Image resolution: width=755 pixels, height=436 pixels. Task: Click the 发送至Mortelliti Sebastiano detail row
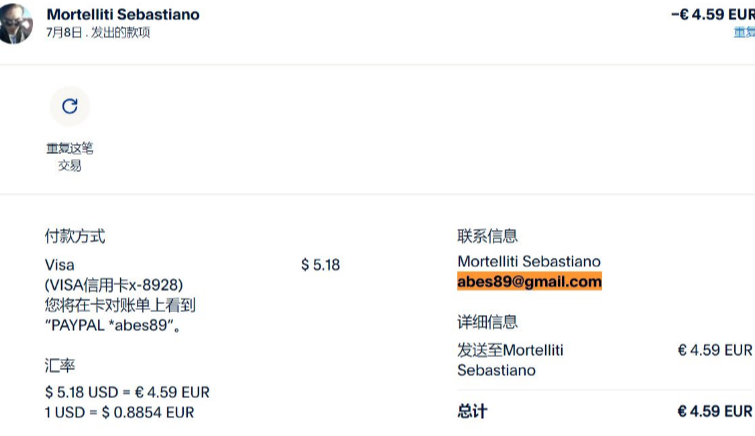[x=510, y=360]
